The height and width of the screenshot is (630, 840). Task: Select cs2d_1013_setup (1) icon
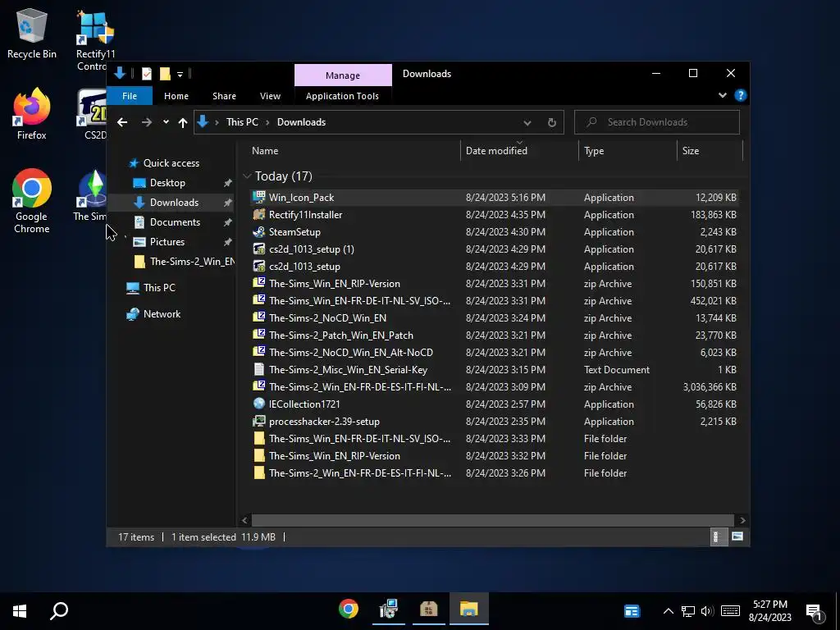point(258,249)
